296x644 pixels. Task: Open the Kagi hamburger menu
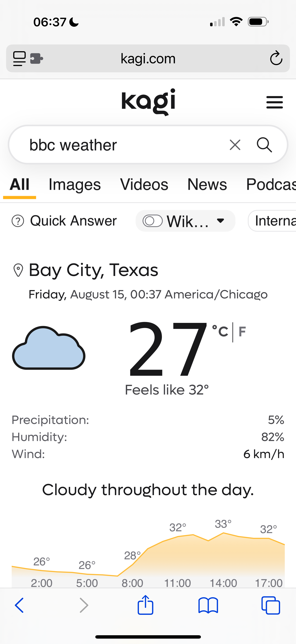[274, 102]
